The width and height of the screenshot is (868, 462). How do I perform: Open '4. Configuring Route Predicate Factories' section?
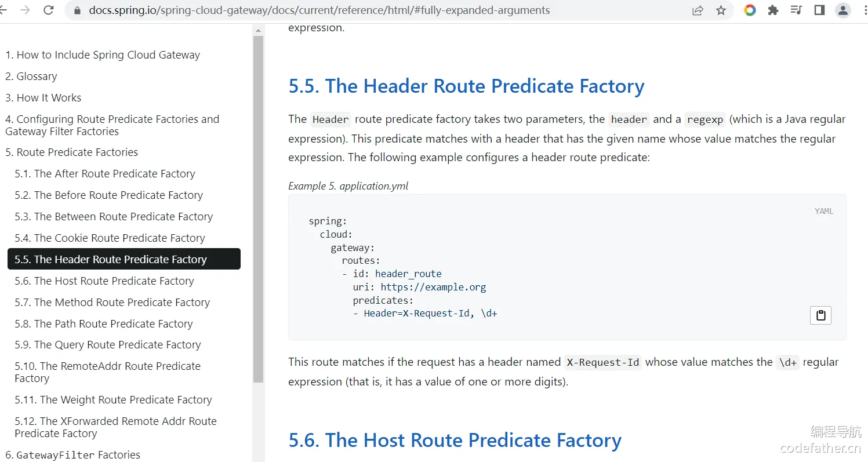[x=112, y=125]
